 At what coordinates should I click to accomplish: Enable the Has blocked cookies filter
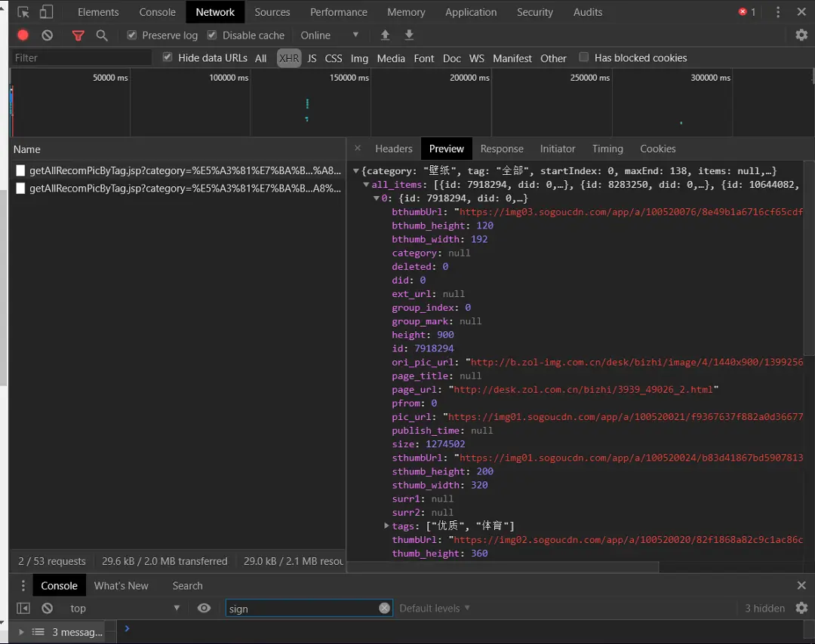click(x=584, y=57)
